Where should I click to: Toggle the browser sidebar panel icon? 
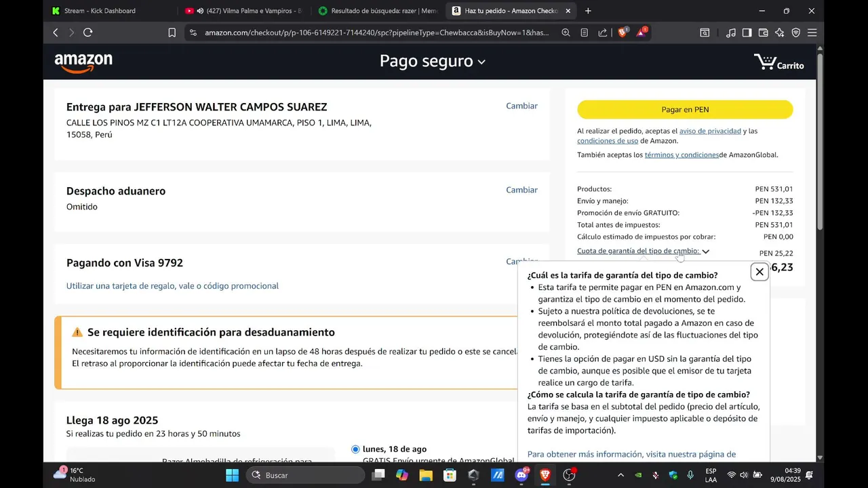click(747, 33)
